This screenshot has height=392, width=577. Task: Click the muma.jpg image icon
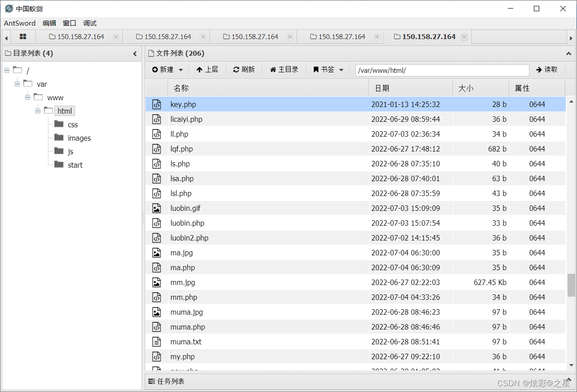[156, 312]
